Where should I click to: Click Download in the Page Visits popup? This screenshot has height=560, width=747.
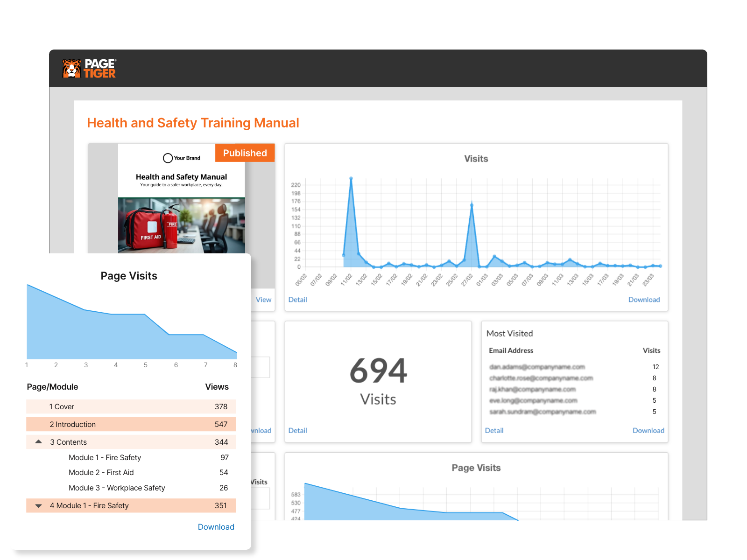coord(216,526)
